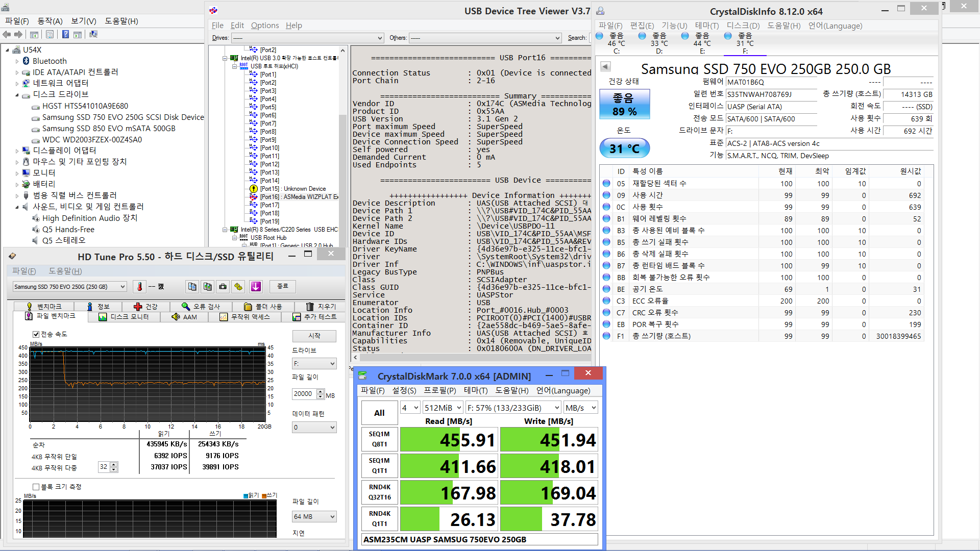The height and width of the screenshot is (551, 980).
Task: Open properties sheet icon in Device Manager toolbar
Action: click(50, 34)
